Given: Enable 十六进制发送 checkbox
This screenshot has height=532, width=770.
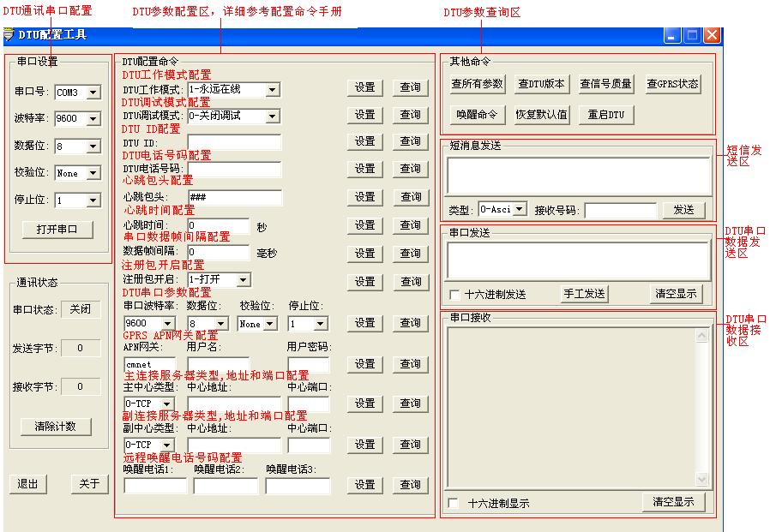Looking at the screenshot, I should tap(454, 295).
